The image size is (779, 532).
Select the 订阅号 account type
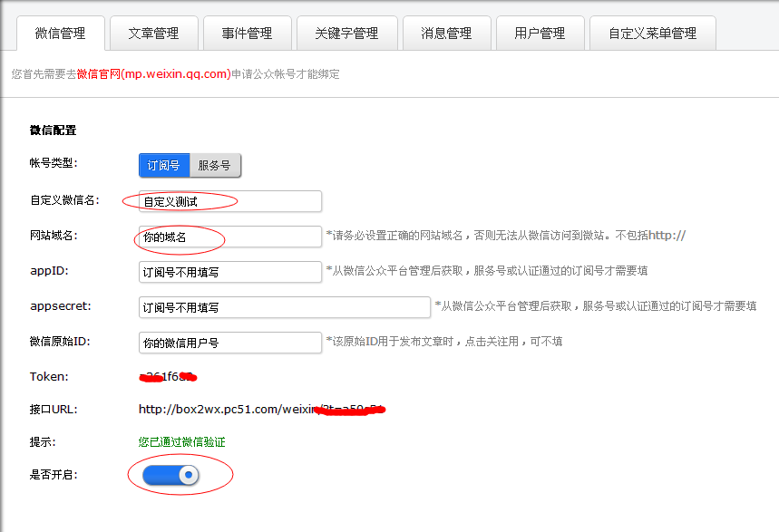164,166
